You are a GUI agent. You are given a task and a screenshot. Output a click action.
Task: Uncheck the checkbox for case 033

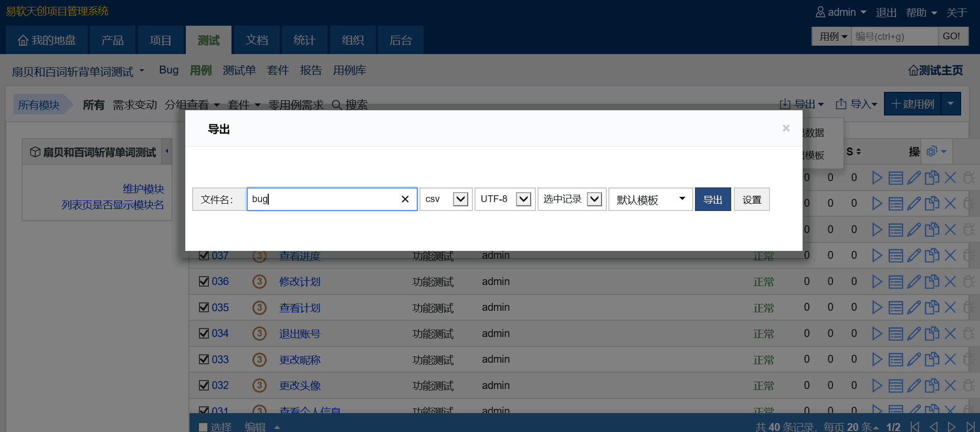coord(204,360)
